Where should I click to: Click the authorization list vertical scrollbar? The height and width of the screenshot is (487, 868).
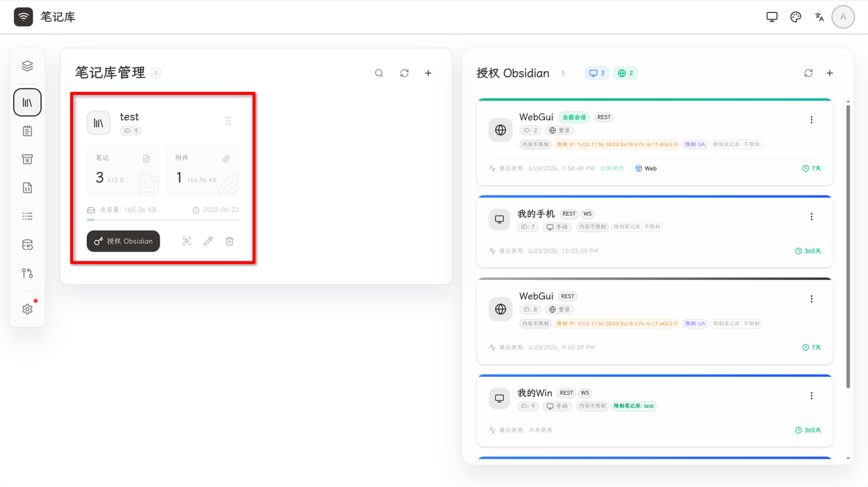coord(848,246)
